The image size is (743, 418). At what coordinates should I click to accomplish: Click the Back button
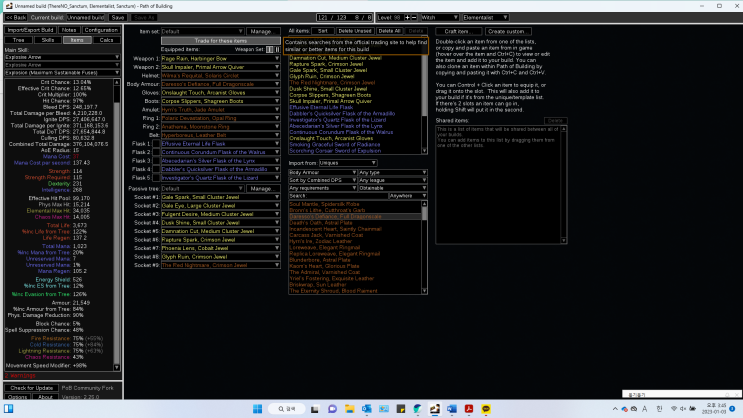(x=16, y=18)
